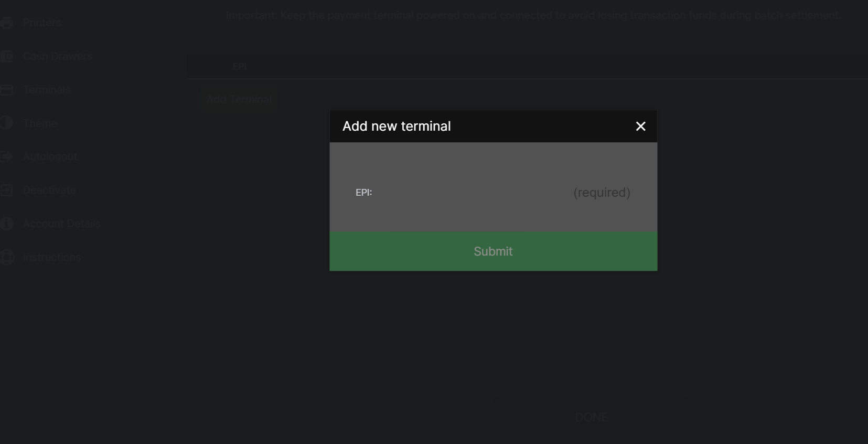
Task: Click the half-circle Theme icon
Action: coord(6,123)
